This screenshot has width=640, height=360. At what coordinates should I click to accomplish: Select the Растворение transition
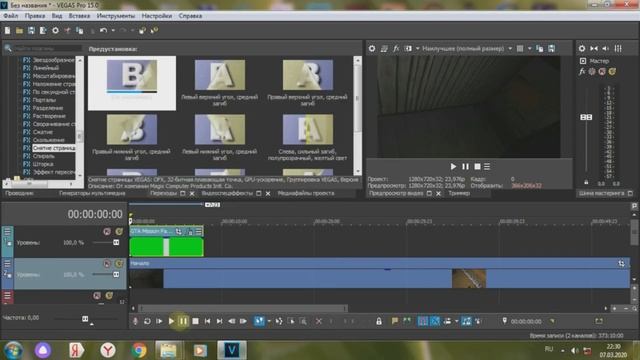49,116
